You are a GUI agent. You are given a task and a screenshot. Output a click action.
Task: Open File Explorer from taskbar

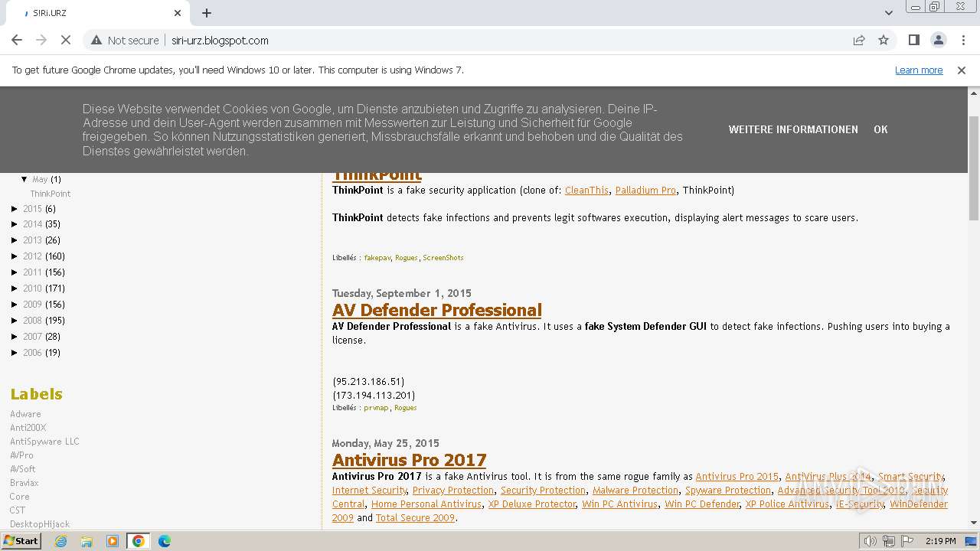[87, 541]
